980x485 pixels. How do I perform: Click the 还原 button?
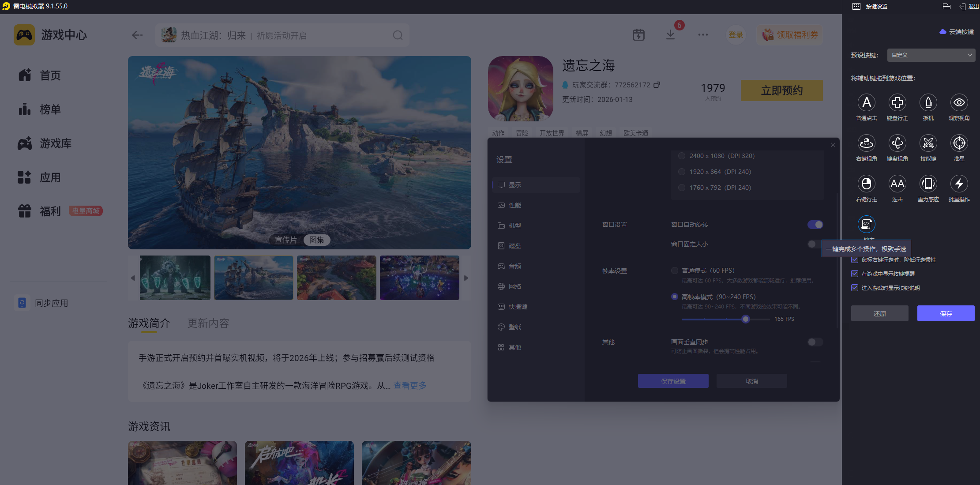(879, 313)
